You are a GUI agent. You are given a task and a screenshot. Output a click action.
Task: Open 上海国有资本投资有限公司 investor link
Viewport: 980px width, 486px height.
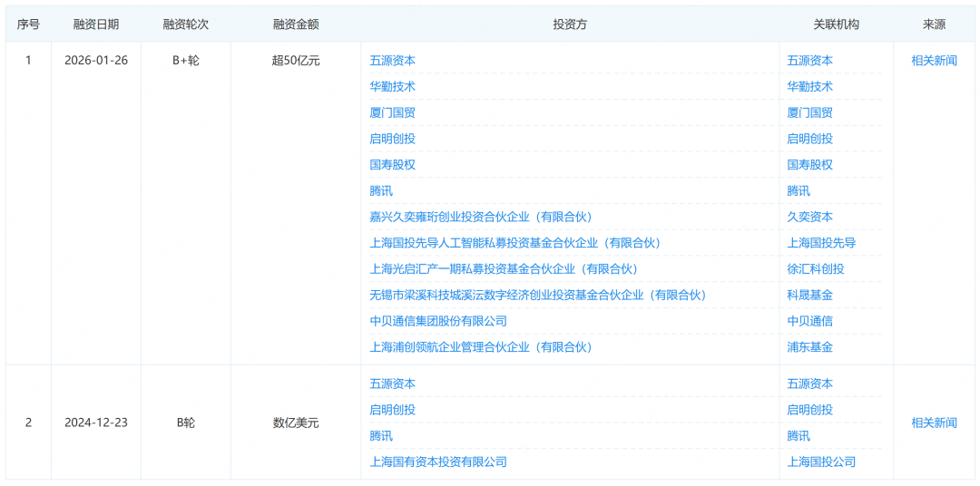(x=438, y=462)
